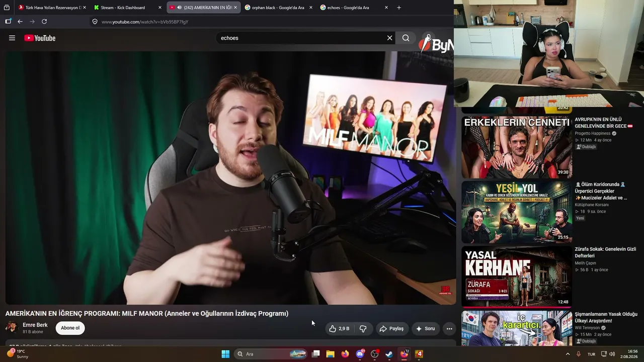Open the YEŞİL YOL podcast thumbnail

(517, 212)
